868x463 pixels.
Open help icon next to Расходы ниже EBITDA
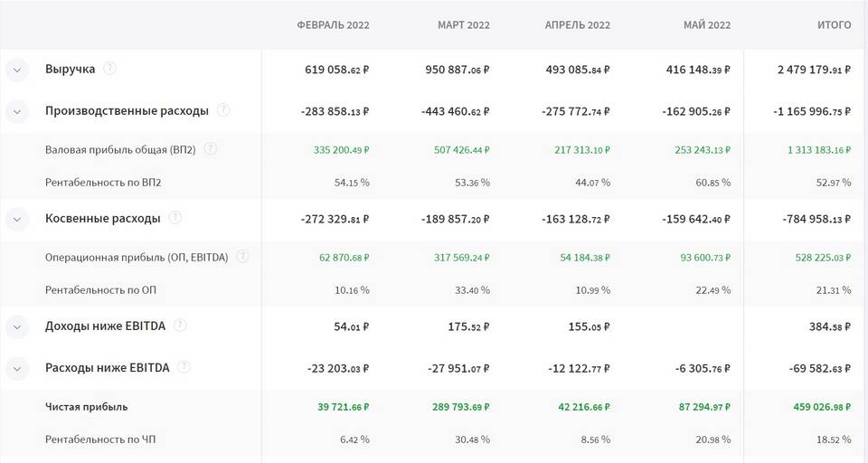coord(185,367)
